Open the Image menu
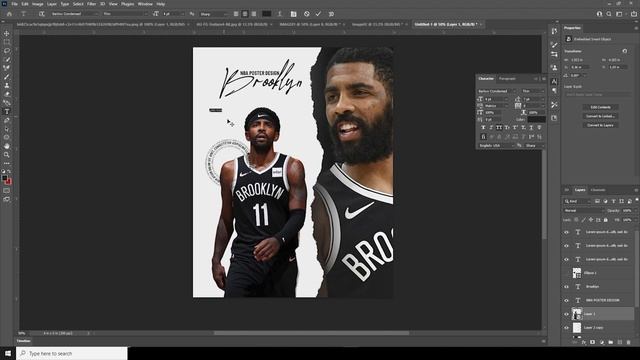Screen dimensions: 640x360 [x=38, y=4]
